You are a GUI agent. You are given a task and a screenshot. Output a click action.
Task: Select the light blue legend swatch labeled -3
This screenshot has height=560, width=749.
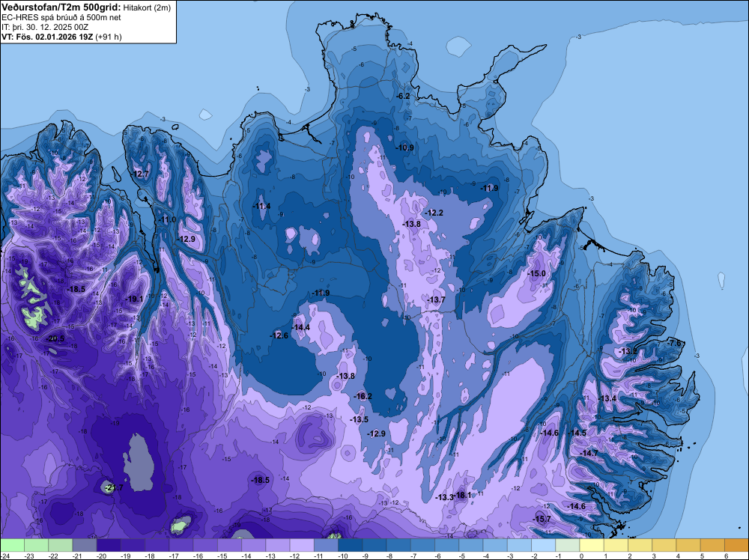click(x=519, y=545)
